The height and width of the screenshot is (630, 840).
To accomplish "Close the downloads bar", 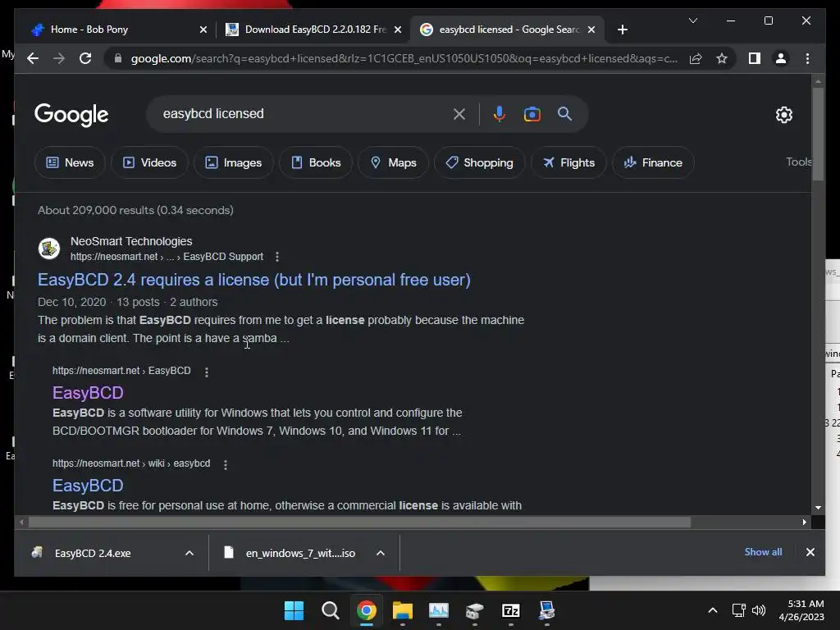I will (x=810, y=552).
